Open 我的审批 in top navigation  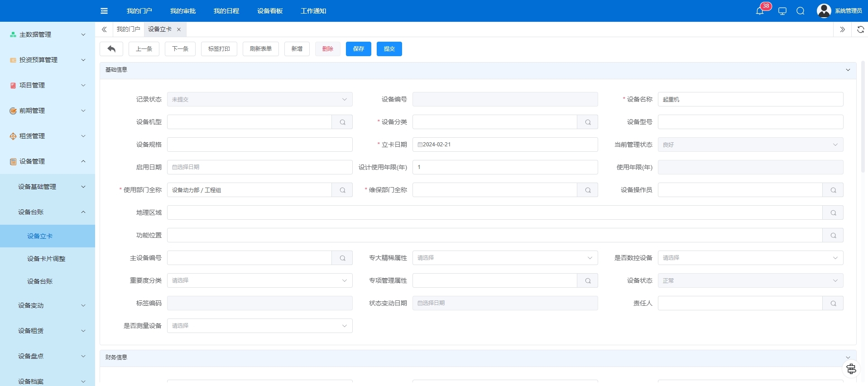(x=183, y=11)
